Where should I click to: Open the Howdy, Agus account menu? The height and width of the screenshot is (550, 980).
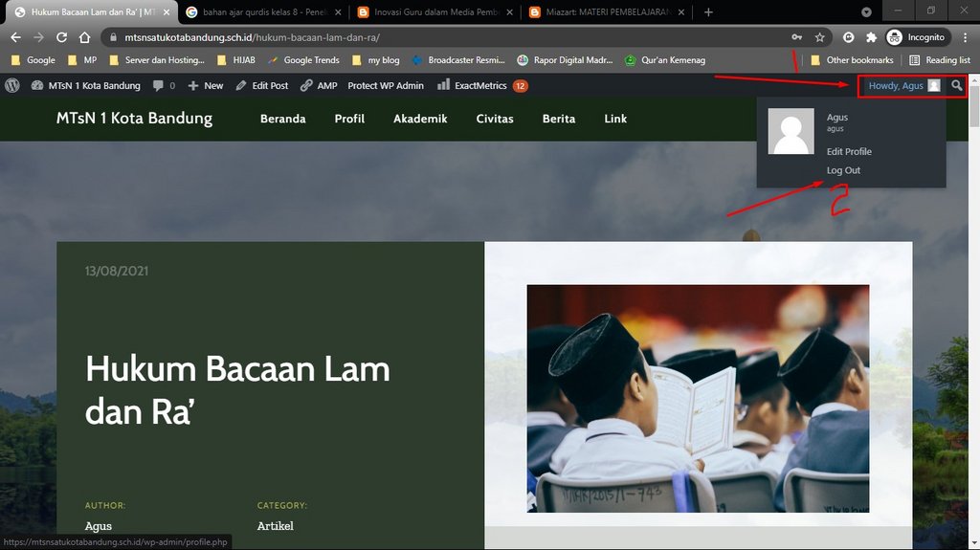click(904, 86)
